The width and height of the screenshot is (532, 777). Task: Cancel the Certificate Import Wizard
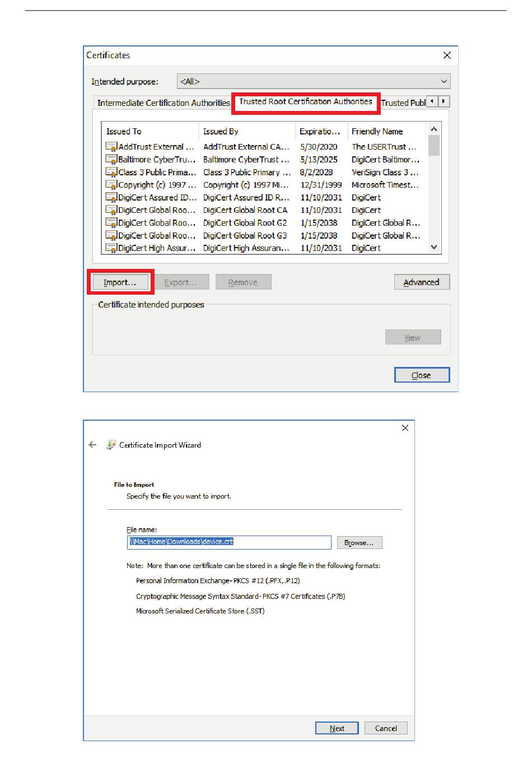click(386, 728)
